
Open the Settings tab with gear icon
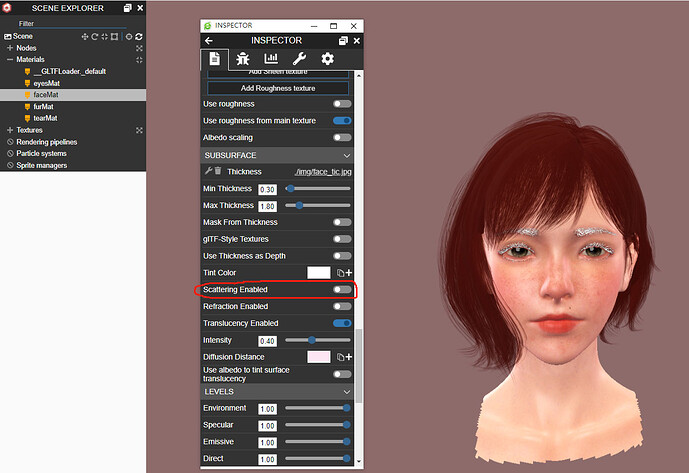(x=327, y=58)
